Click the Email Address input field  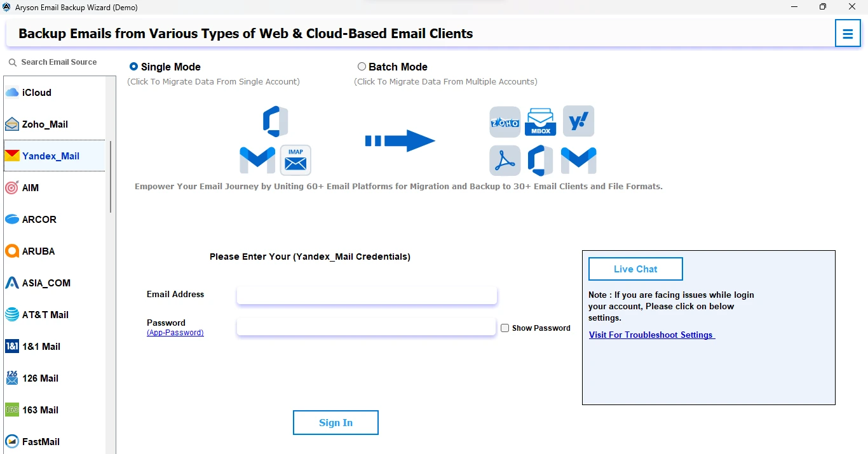(x=367, y=295)
